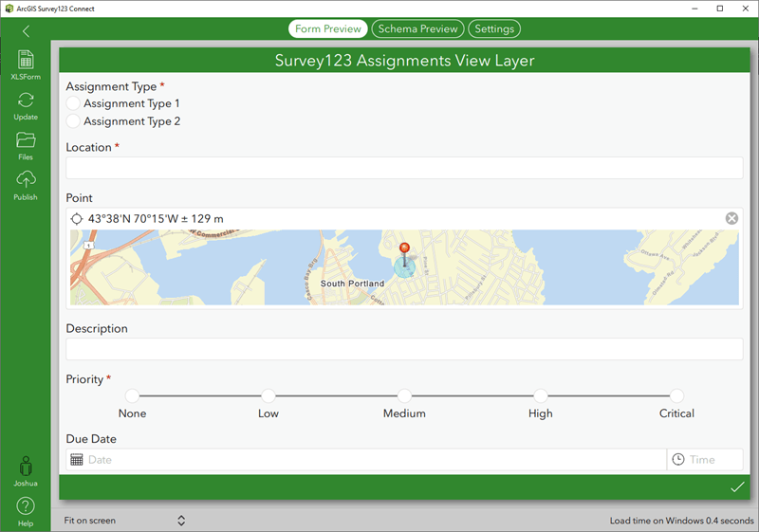Go back using the left chevron arrow
This screenshot has height=532, width=759.
point(27,31)
